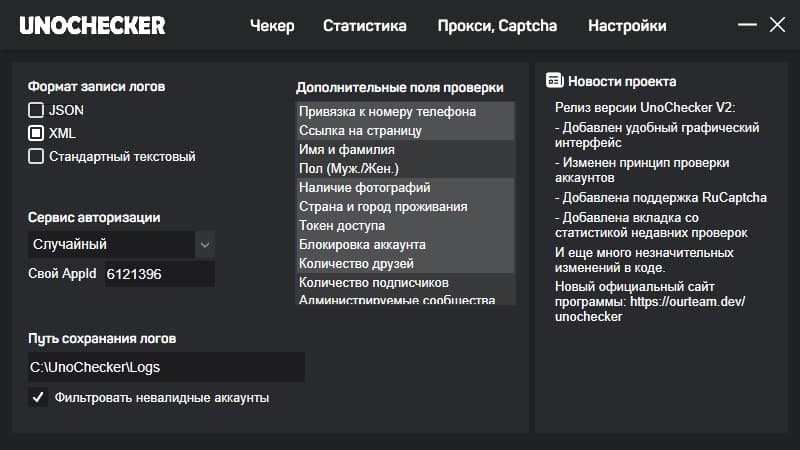Click the Добавлена поддержка RuCaptcha news line
The height and width of the screenshot is (450, 800).
(661, 198)
